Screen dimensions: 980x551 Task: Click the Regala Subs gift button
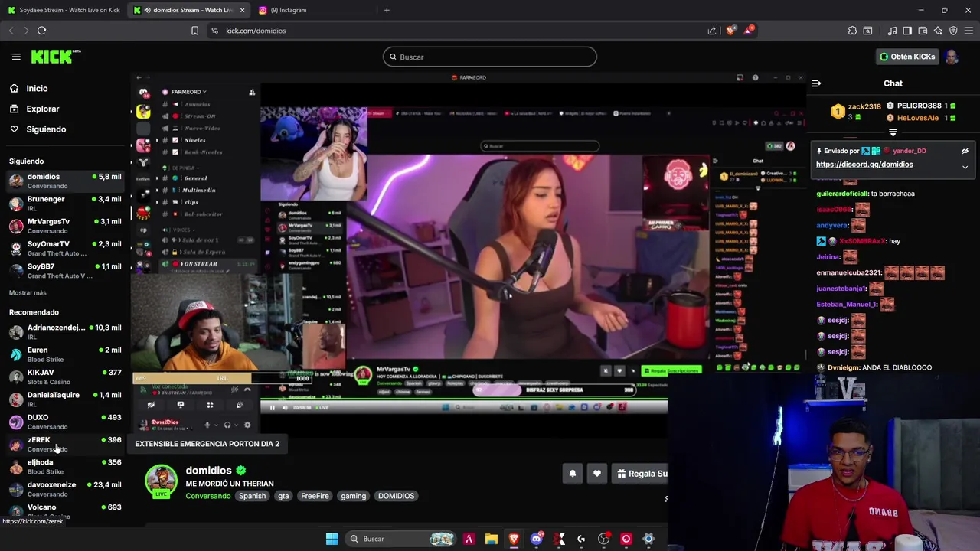pyautogui.click(x=641, y=474)
